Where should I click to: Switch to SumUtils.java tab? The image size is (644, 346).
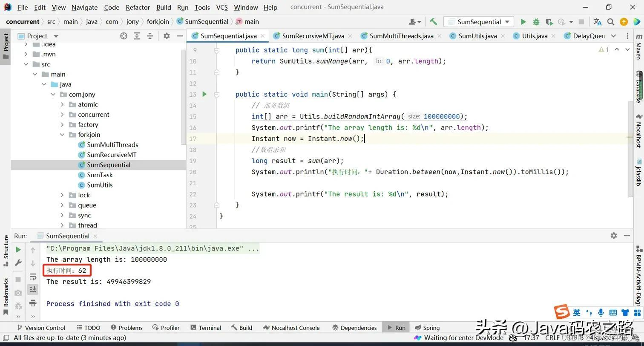point(477,36)
